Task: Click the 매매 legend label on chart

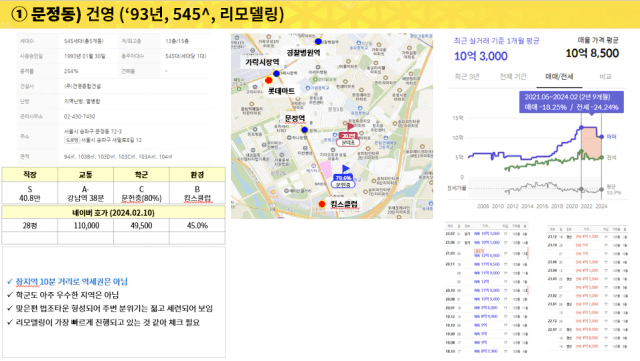Action: coord(611,137)
